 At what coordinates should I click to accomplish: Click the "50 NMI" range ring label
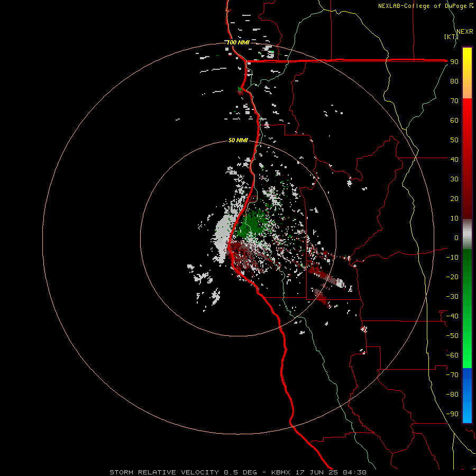[x=238, y=140]
